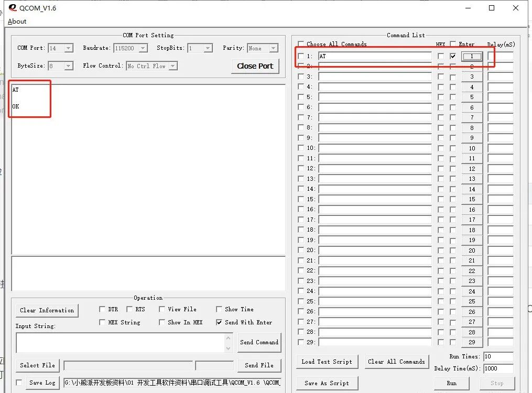The height and width of the screenshot is (393, 532).
Task: Click send button 29 in Command List
Action: [x=472, y=342]
